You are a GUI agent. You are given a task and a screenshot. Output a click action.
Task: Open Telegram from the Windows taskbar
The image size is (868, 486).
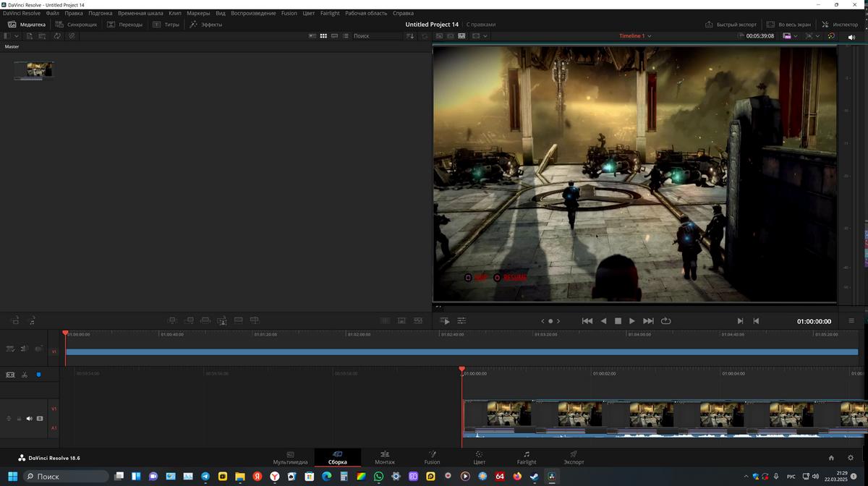205,477
